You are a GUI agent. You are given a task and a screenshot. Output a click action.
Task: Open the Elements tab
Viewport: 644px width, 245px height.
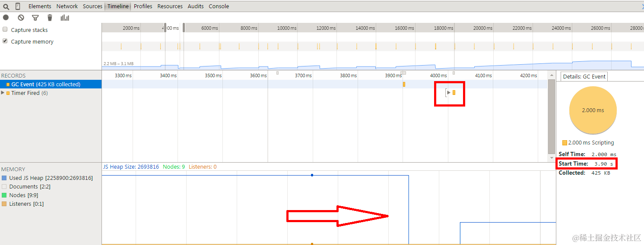tap(40, 6)
